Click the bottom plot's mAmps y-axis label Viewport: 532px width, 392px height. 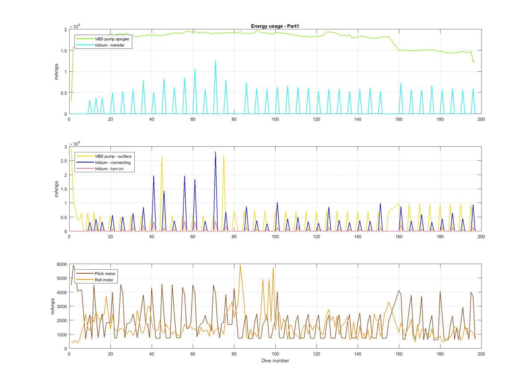[x=53, y=307]
